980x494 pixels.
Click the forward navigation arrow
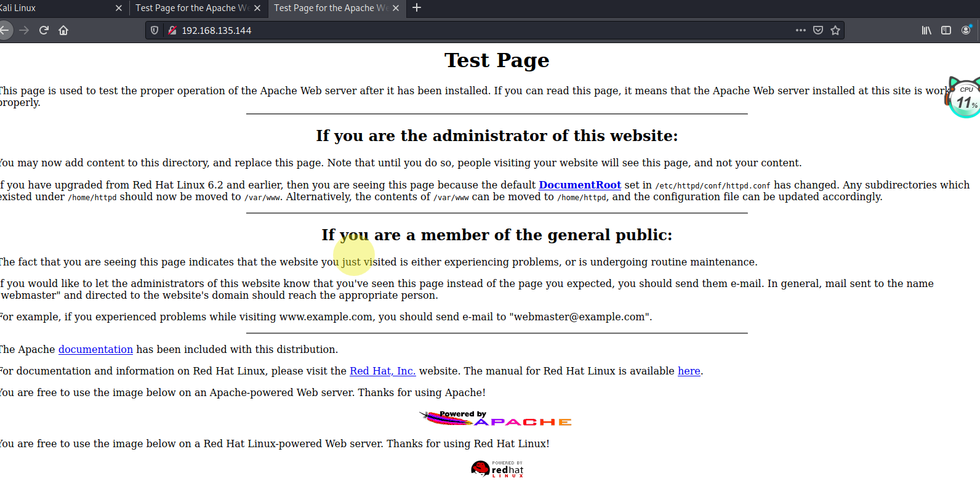(x=24, y=30)
